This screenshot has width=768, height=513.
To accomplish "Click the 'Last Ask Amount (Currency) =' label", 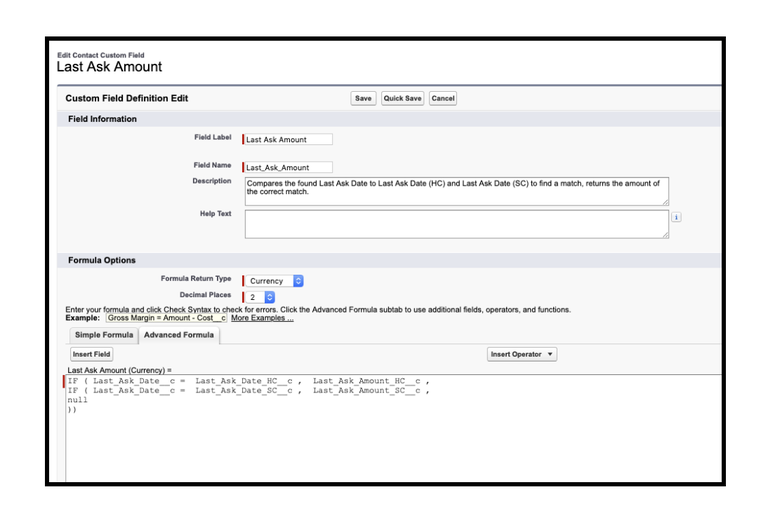I will tap(120, 370).
